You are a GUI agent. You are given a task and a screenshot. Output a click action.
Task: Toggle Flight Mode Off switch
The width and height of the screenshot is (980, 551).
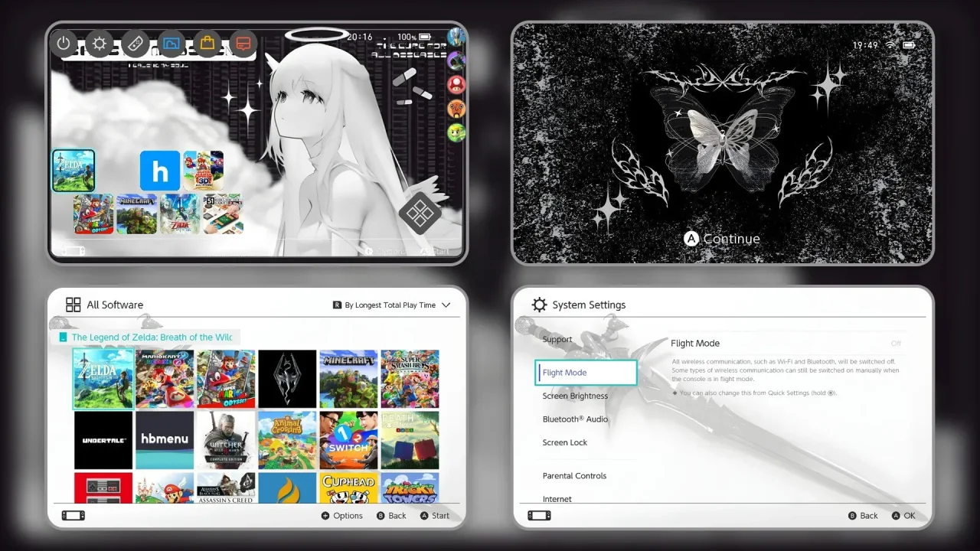(x=896, y=344)
